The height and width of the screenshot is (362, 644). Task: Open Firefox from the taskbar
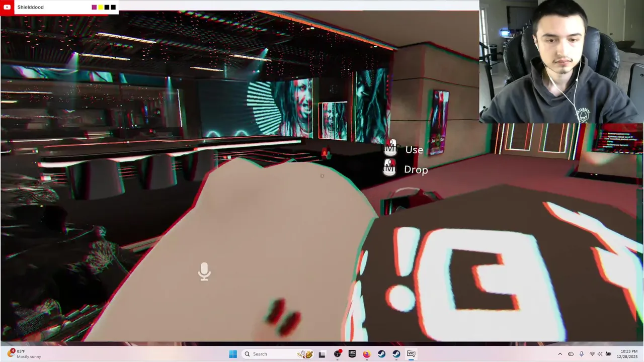(x=367, y=354)
